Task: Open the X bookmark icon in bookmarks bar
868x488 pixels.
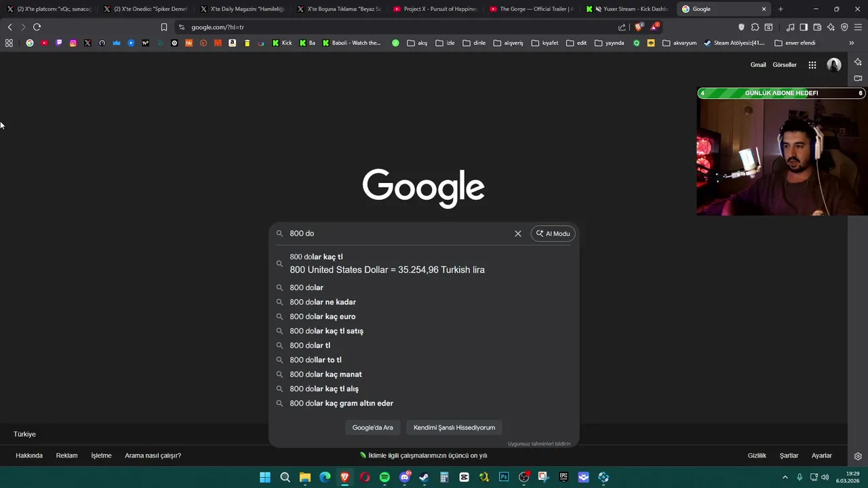Action: click(87, 43)
